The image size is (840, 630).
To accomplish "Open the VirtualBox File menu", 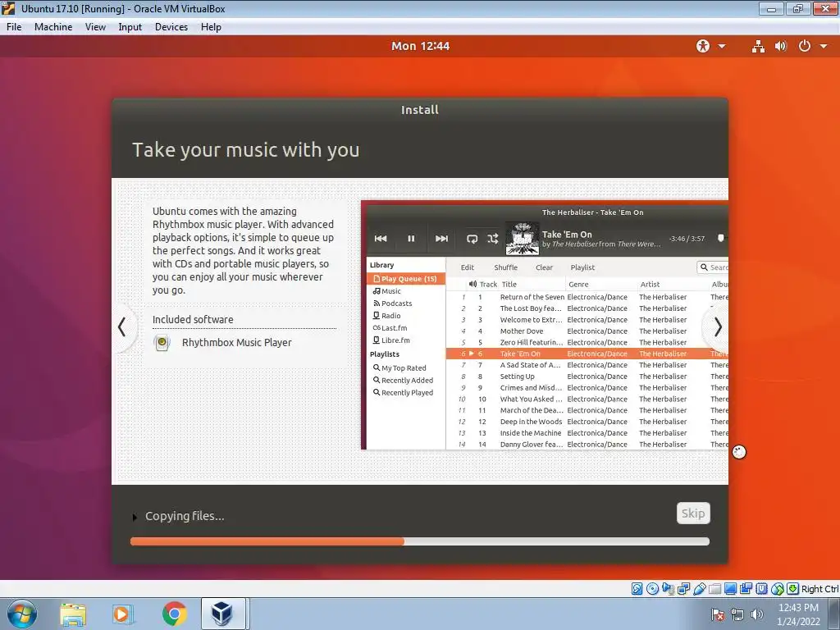I will [14, 27].
